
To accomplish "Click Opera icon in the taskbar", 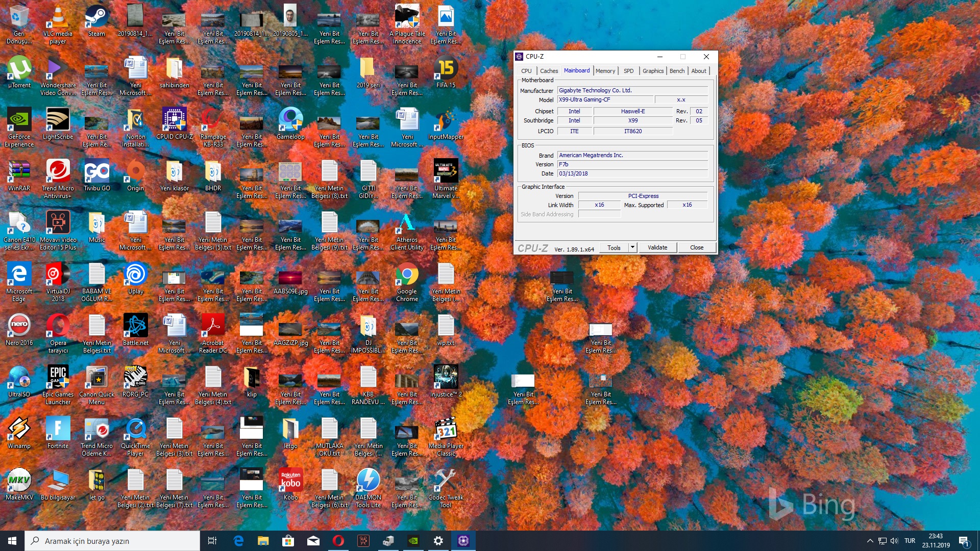I will [x=338, y=541].
